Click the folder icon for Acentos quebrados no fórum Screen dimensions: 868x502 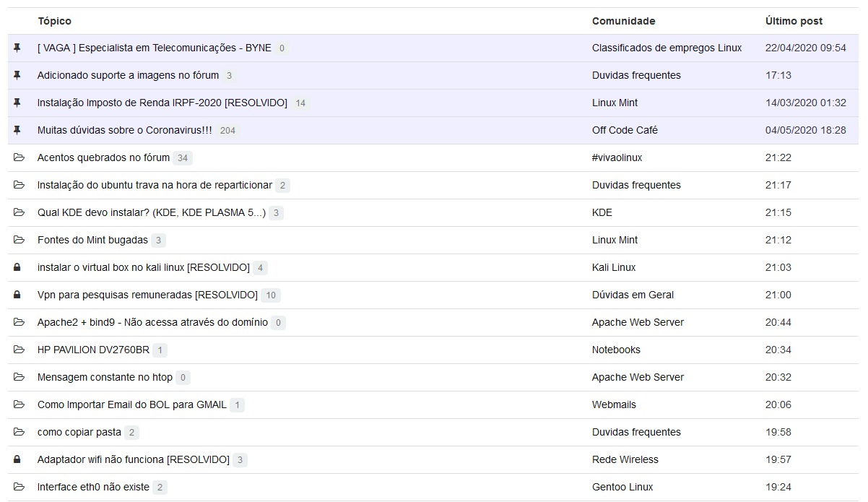18,158
